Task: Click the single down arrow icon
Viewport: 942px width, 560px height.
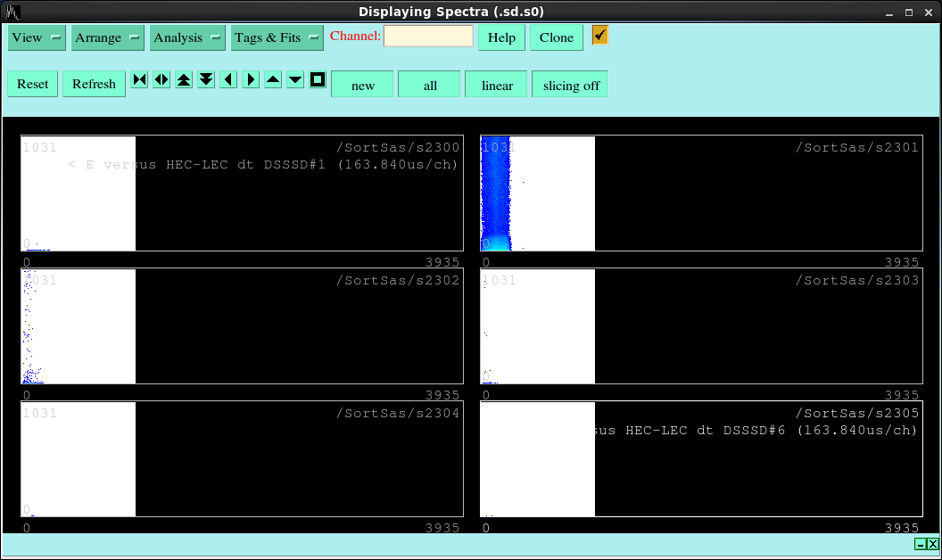Action: pyautogui.click(x=295, y=80)
